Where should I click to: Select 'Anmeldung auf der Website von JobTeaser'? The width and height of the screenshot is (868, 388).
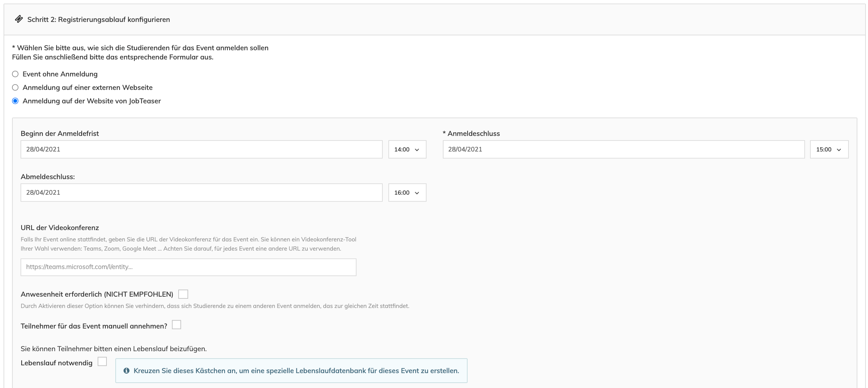click(x=15, y=101)
